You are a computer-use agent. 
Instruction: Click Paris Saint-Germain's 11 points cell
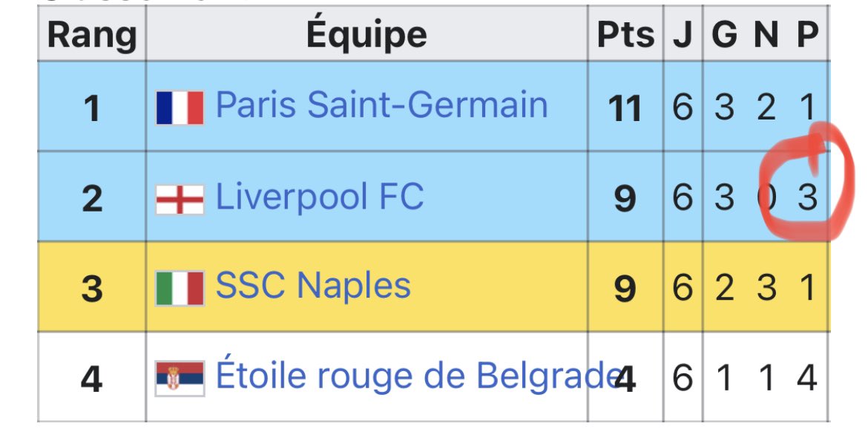(625, 107)
